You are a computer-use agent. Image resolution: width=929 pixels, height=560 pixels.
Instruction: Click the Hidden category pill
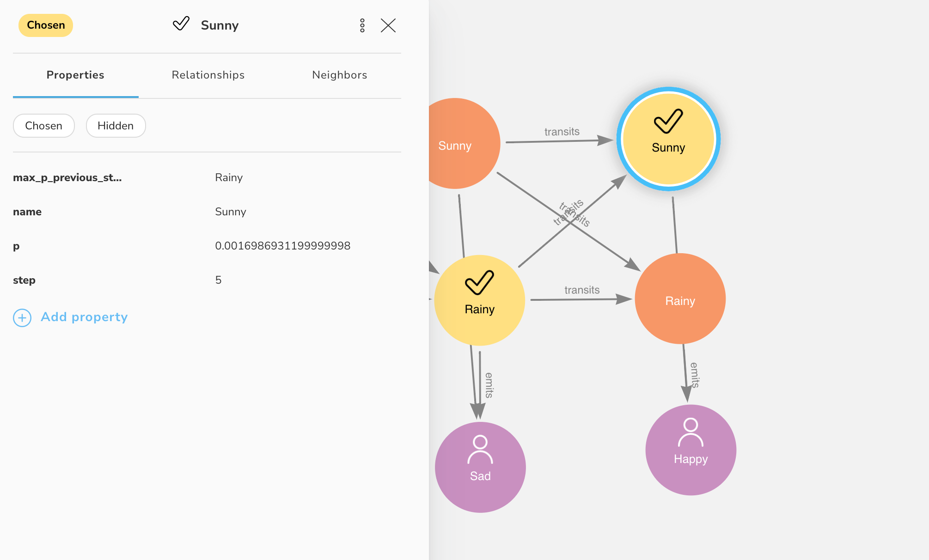click(116, 126)
